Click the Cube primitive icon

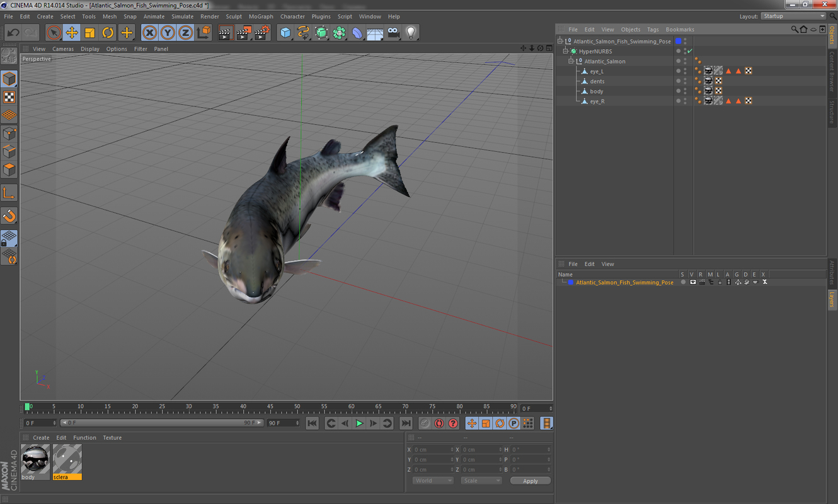coord(285,32)
